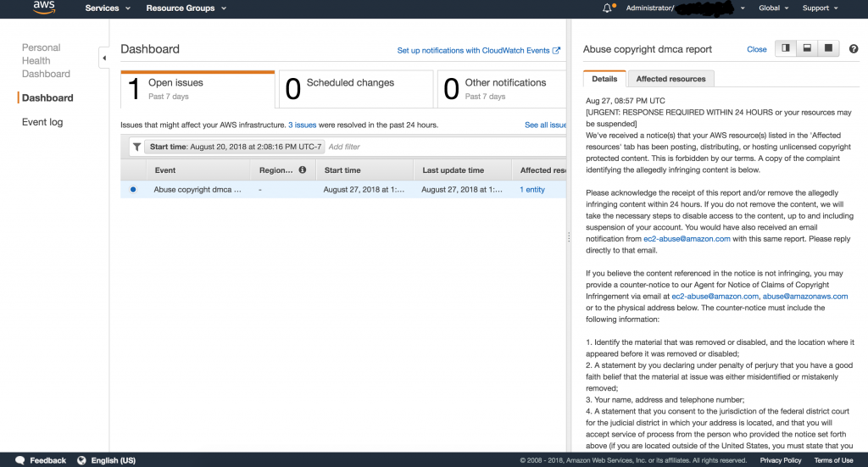Open the Privacy Policy link
The height and width of the screenshot is (467, 868).
click(781, 460)
